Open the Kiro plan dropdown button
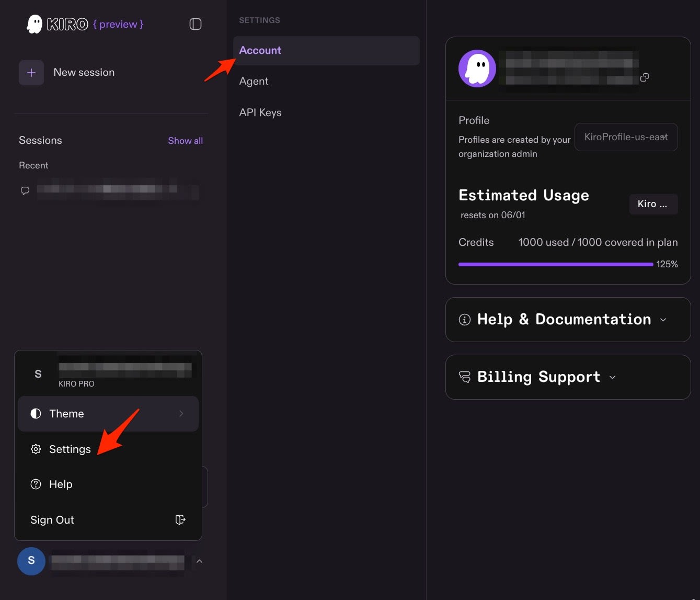The height and width of the screenshot is (600, 700). click(x=653, y=204)
